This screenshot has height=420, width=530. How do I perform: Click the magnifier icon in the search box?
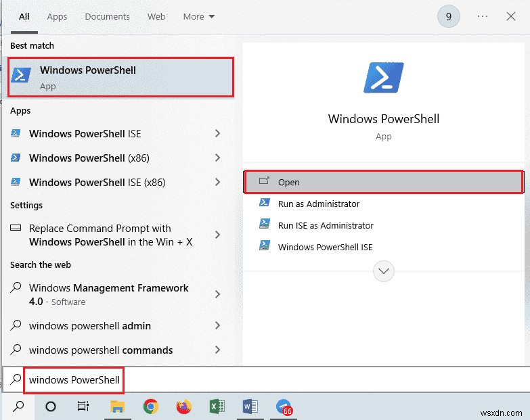click(x=15, y=379)
